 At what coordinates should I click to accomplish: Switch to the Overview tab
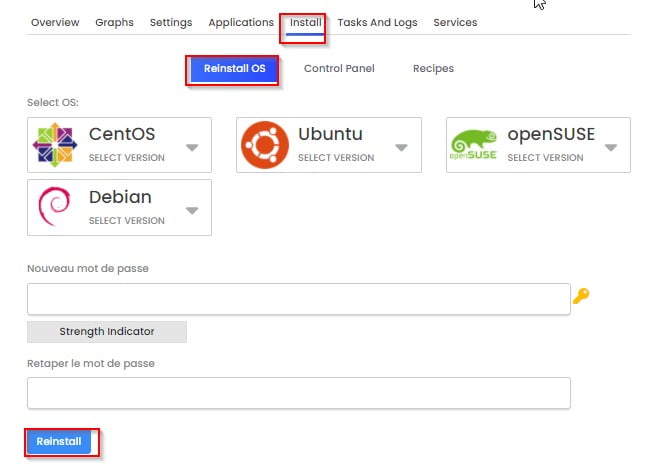(x=55, y=22)
